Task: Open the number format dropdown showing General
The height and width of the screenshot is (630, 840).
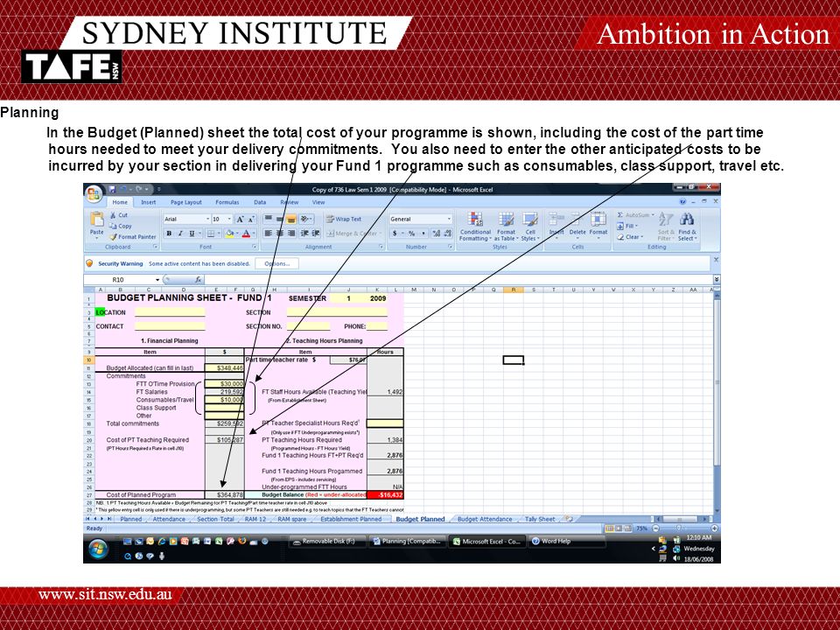Action: (x=449, y=219)
